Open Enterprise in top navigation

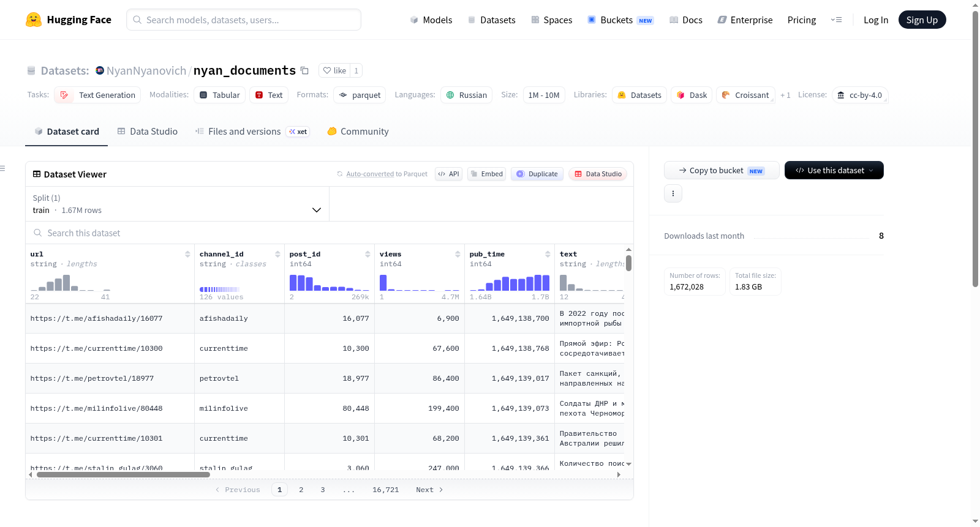745,20
